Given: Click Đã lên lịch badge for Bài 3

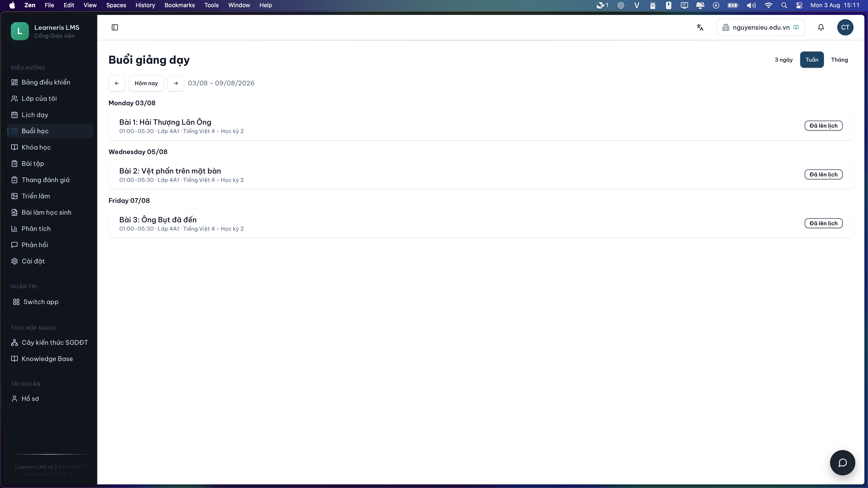Looking at the screenshot, I should (823, 223).
